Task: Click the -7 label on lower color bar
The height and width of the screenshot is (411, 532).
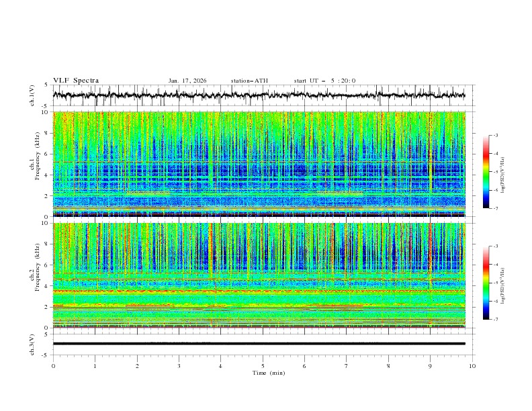Action: pos(496,320)
